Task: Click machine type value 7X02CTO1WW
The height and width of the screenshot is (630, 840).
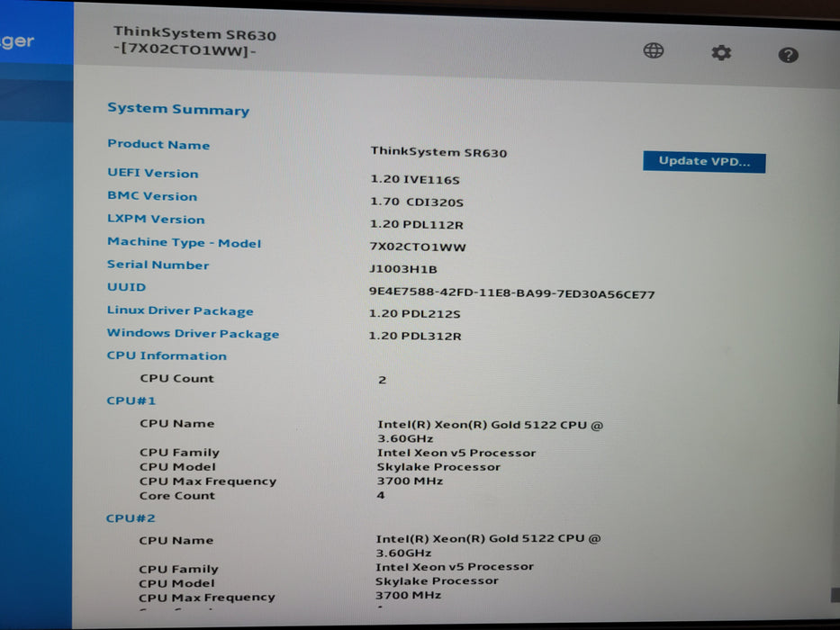Action: pyautogui.click(x=418, y=247)
